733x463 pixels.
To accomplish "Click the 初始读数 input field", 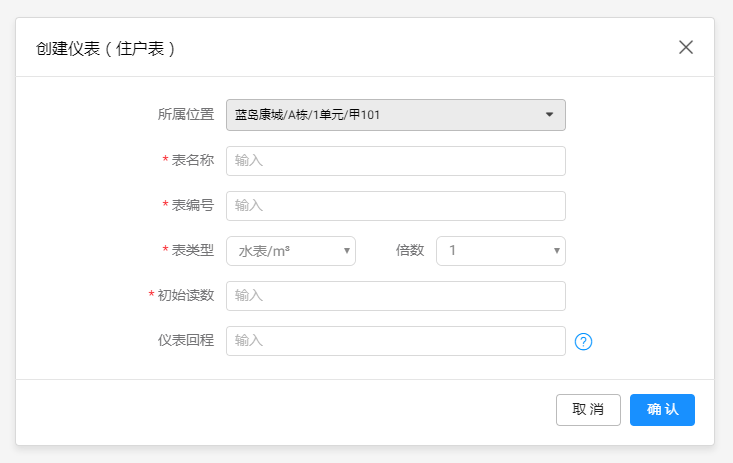I will 396,296.
